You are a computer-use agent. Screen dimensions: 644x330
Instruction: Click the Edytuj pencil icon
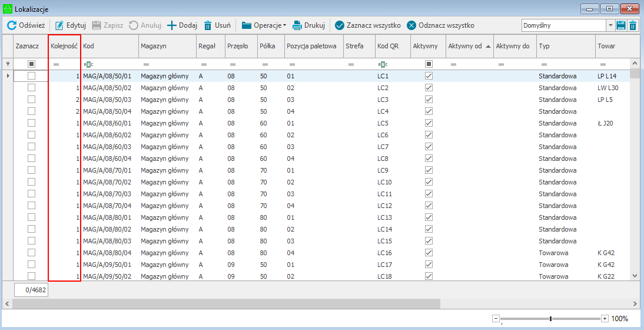tap(59, 25)
